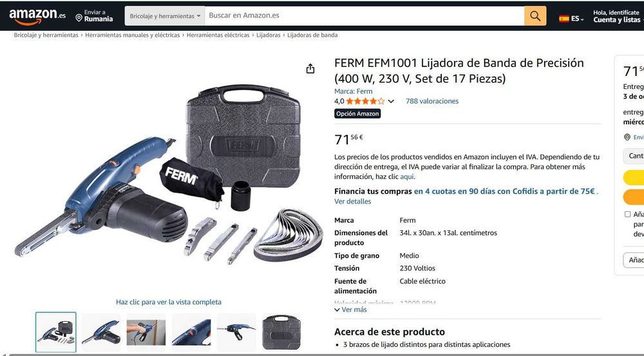Open the Cantidad quantity dropdown
This screenshot has width=644, height=356.
(x=633, y=156)
